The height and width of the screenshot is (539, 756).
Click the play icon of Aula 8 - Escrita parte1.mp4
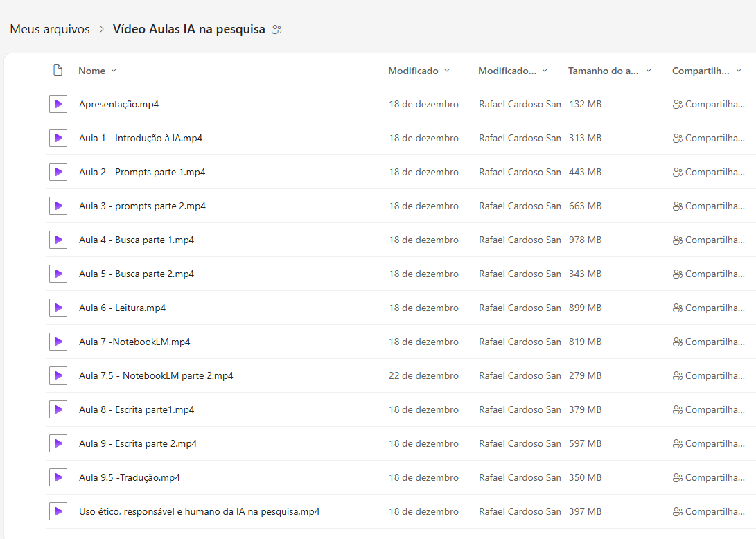(x=58, y=409)
